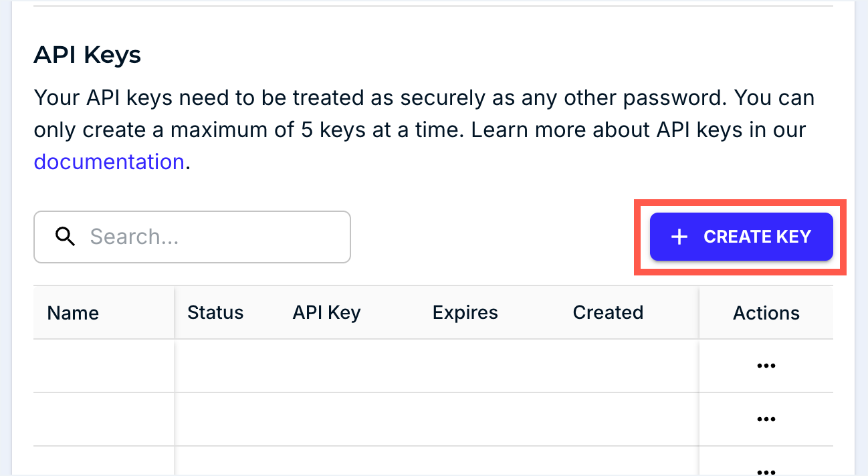Click the plus icon on Create Key
Screen dimensions: 868x476
pyautogui.click(x=679, y=237)
